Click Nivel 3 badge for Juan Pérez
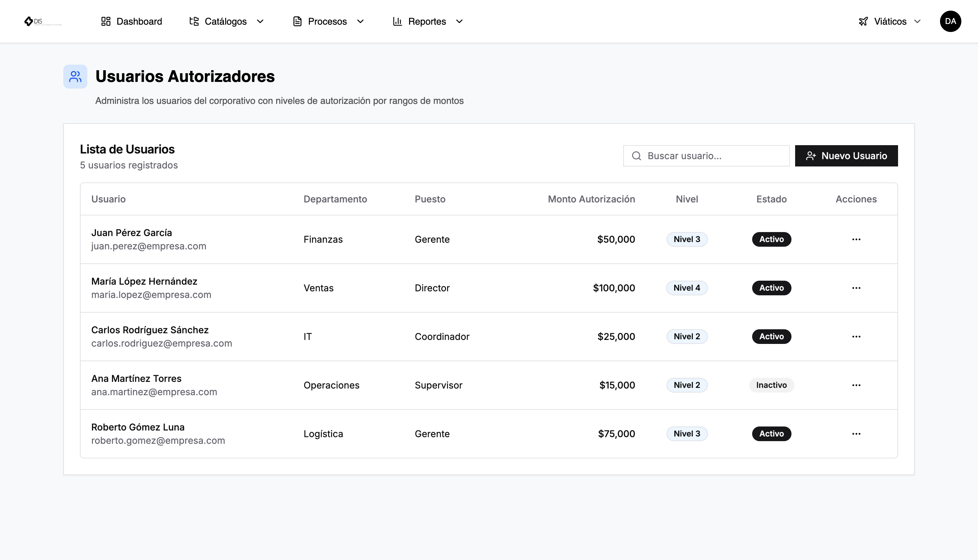Viewport: 978px width, 560px height. [x=687, y=239]
